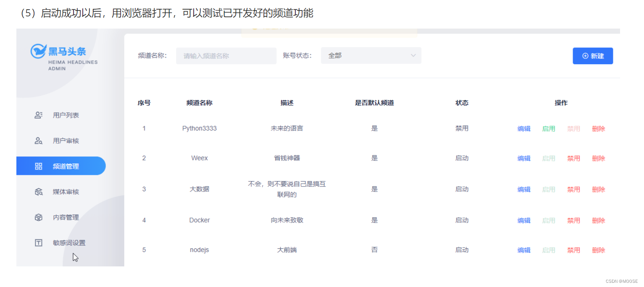Image resolution: width=644 pixels, height=287 pixels.
Task: Click the blue 新建 button
Action: coord(593,56)
